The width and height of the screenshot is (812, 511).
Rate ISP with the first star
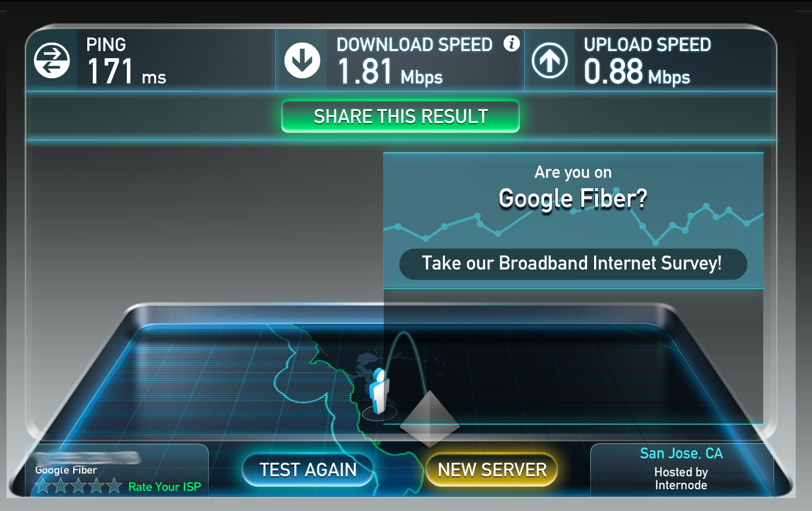coord(43,486)
